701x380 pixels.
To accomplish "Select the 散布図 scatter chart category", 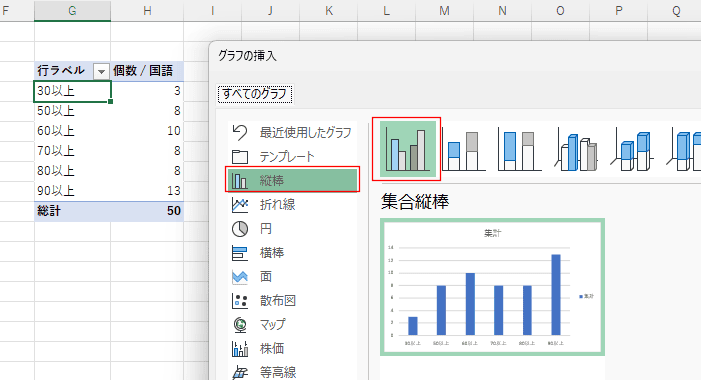I will coord(292,301).
